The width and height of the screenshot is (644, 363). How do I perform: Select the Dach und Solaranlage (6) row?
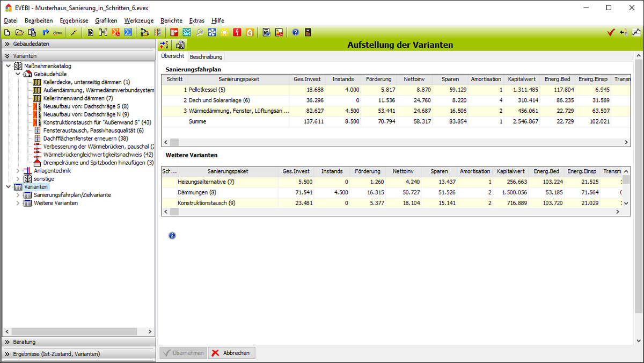[396, 100]
